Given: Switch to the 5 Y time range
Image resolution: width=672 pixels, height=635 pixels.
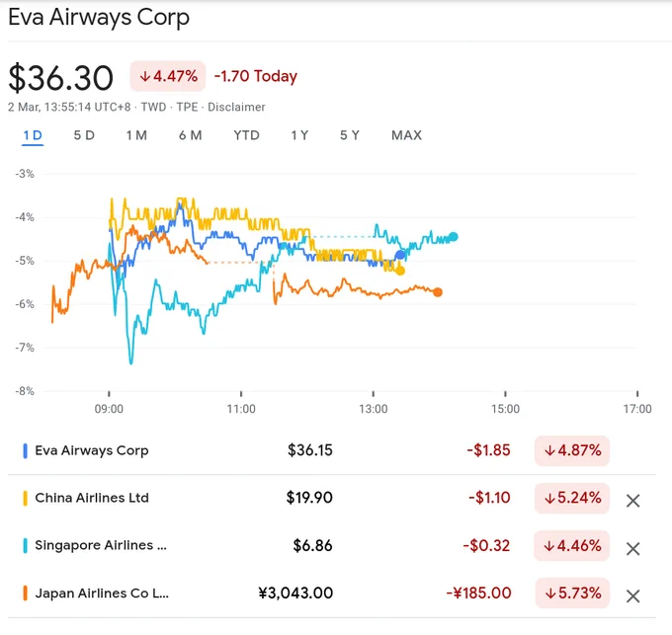Looking at the screenshot, I should coord(350,135).
